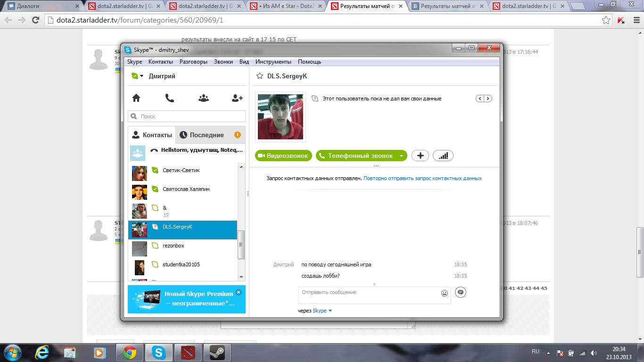Select the Светик-Светик contact
The height and width of the screenshot is (362, 644).
coord(183,173)
